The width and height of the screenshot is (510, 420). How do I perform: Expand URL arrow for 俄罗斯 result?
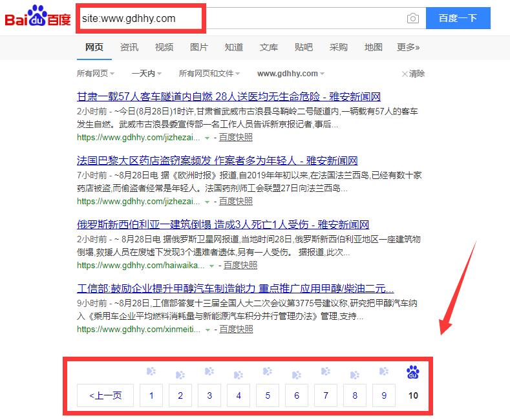click(x=211, y=266)
